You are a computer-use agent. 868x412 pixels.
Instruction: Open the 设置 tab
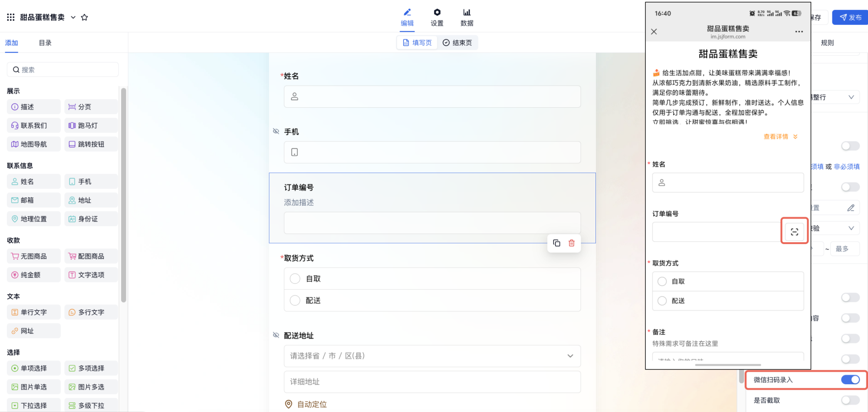click(x=437, y=17)
